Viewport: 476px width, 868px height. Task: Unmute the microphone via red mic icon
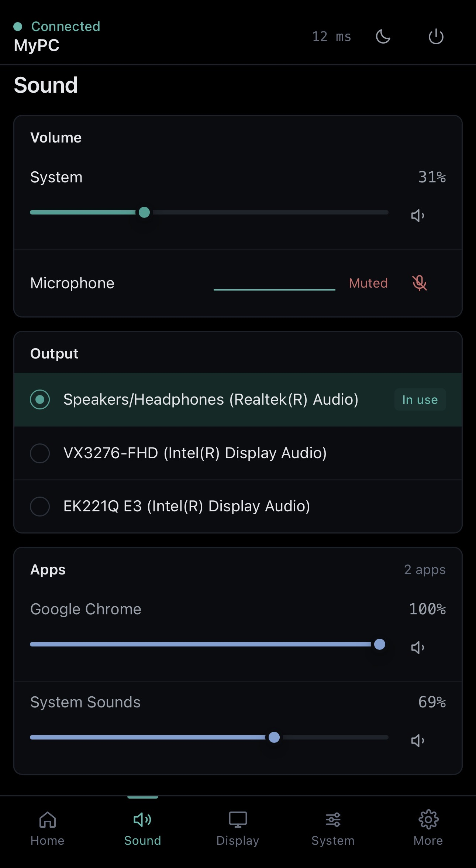click(420, 283)
